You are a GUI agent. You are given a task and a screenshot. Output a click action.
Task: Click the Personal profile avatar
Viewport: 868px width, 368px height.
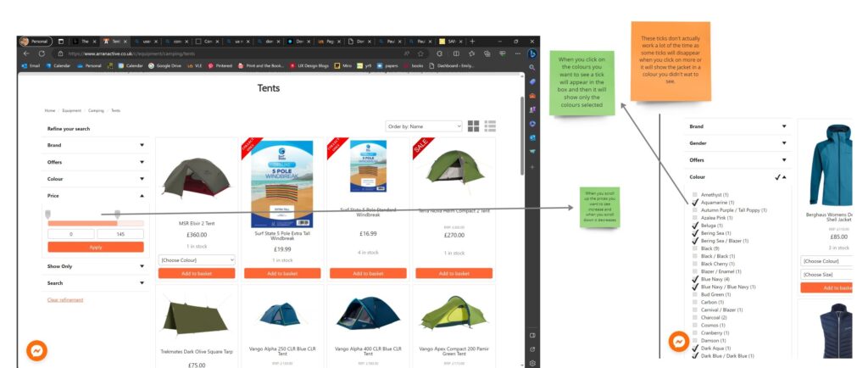click(x=25, y=42)
